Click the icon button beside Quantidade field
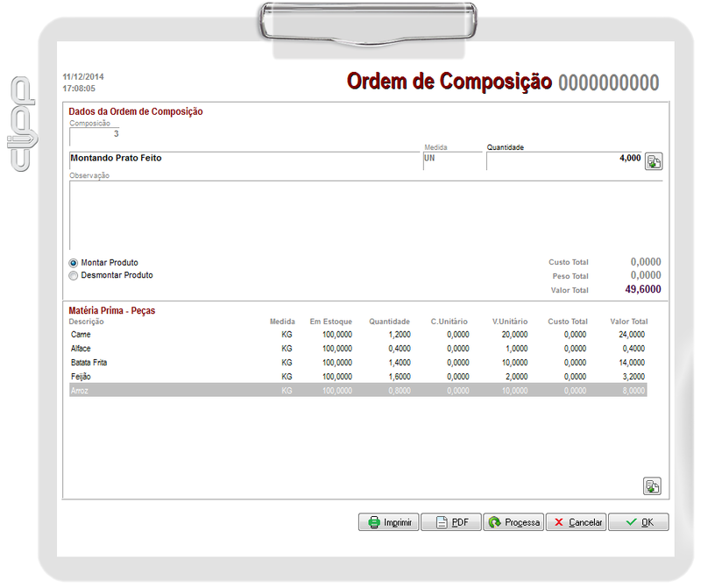Viewport: 701px width, 588px height. (654, 161)
